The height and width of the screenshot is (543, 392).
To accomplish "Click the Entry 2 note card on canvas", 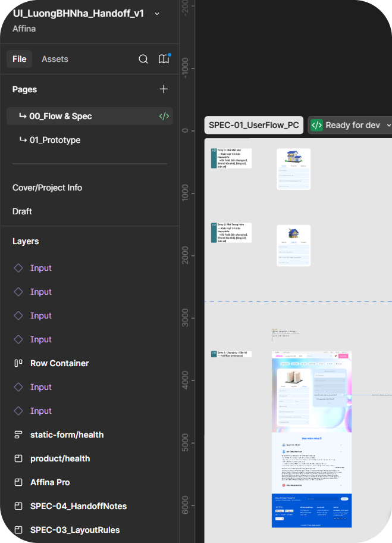I will (231, 233).
